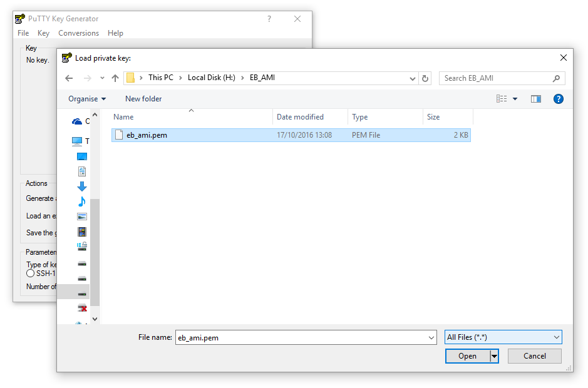Click PuTTY Key Generator help question mark

click(269, 19)
